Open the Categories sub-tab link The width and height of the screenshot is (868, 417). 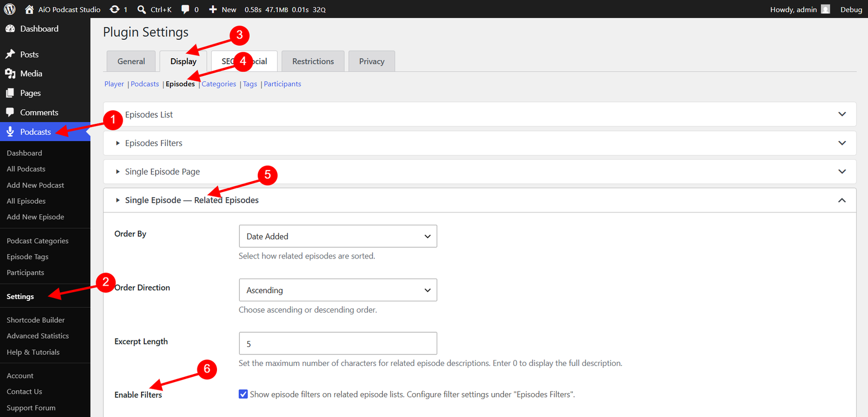(219, 84)
